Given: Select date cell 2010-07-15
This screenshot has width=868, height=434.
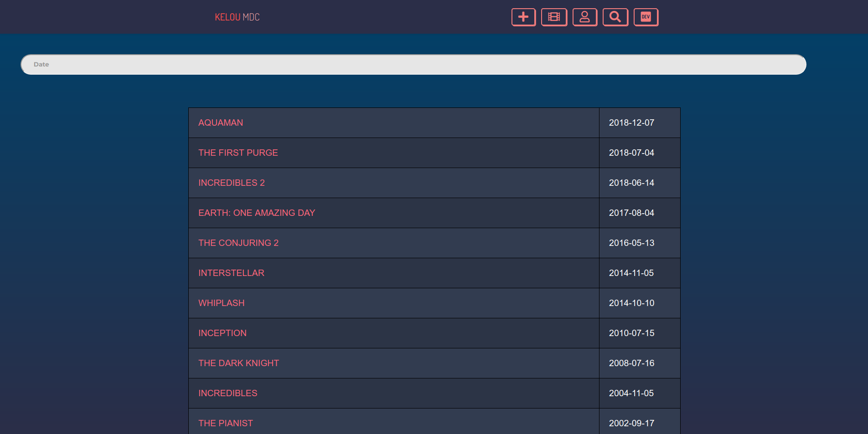Looking at the screenshot, I should [x=640, y=333].
